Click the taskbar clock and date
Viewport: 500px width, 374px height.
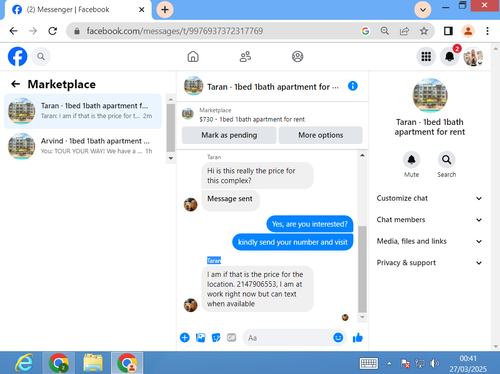[468, 363]
